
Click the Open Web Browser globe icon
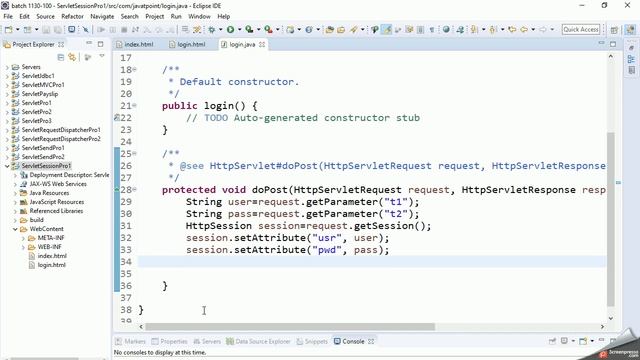tap(446, 29)
